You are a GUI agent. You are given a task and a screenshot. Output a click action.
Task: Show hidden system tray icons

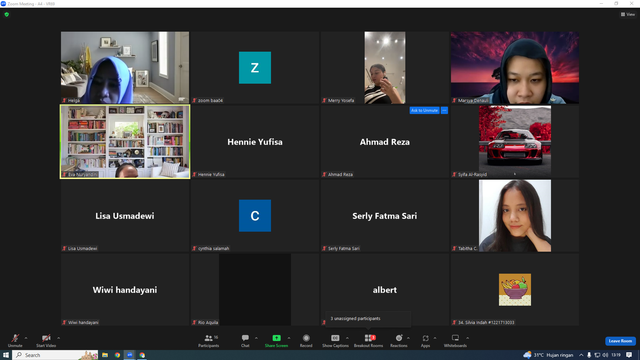coord(581,355)
